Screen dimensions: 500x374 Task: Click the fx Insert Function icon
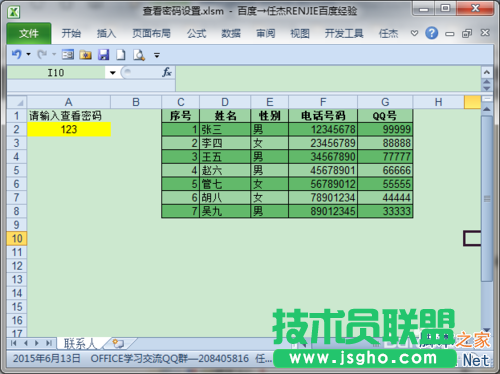tap(167, 72)
